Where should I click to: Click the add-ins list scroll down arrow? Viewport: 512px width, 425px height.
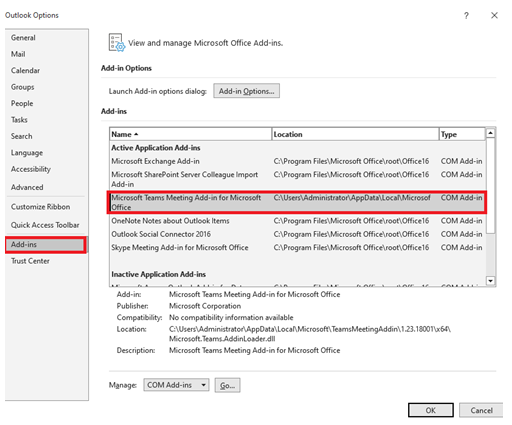point(490,281)
